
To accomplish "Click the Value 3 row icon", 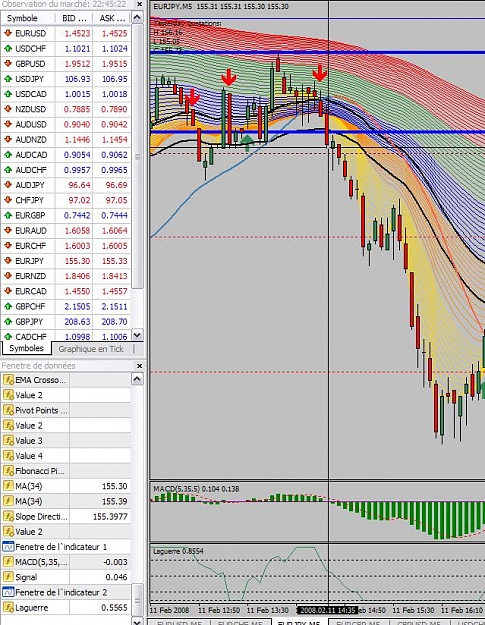I will coord(8,440).
